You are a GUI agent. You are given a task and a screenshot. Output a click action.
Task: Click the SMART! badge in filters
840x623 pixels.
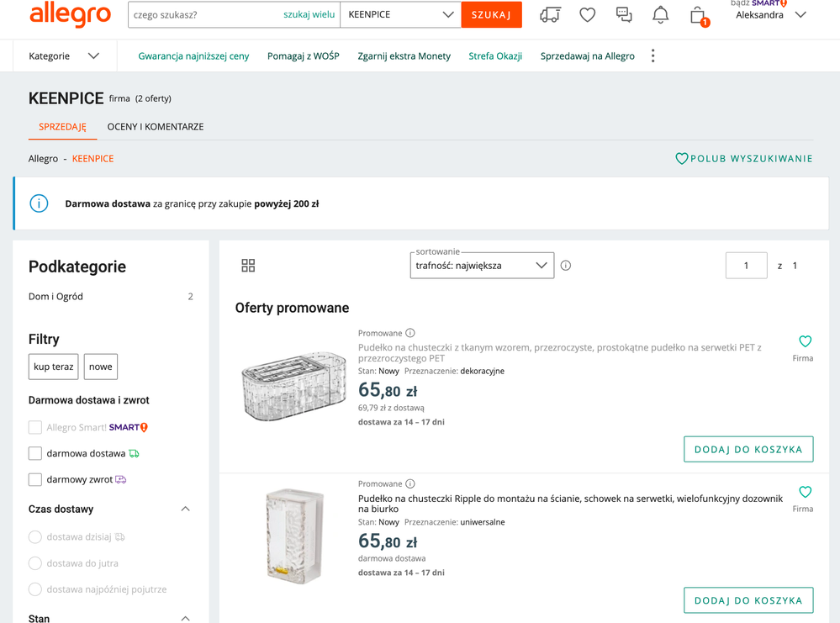click(129, 427)
